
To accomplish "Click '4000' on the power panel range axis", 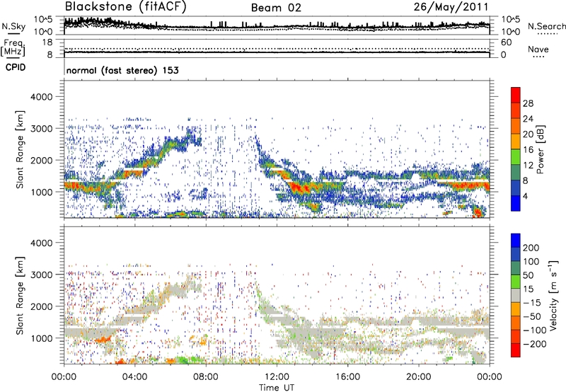I will click(x=41, y=97).
